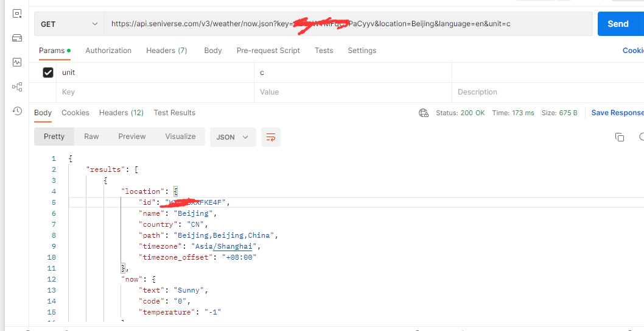
Task: Open the response Headers (12) tab
Action: coord(121,113)
